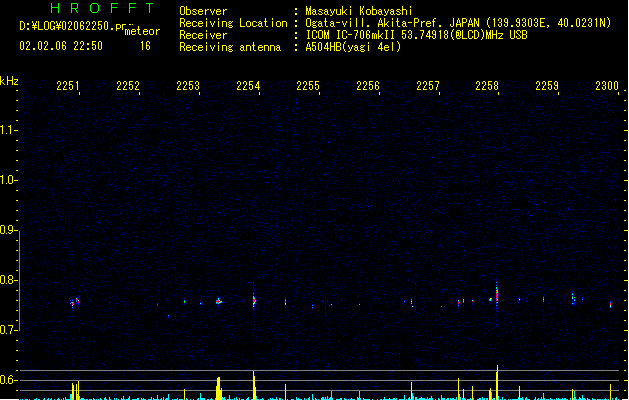Click the meteor count value 16
The image size is (629, 400).
[145, 46]
